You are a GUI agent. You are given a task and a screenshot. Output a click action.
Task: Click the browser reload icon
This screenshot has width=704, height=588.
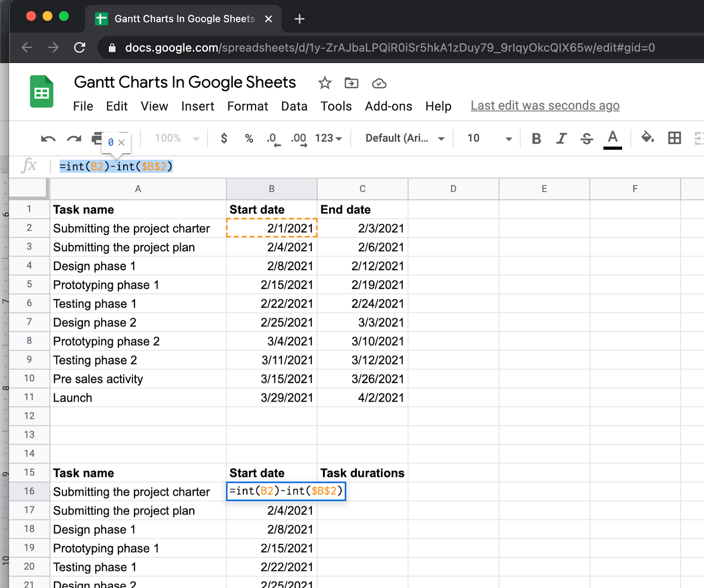pos(80,48)
